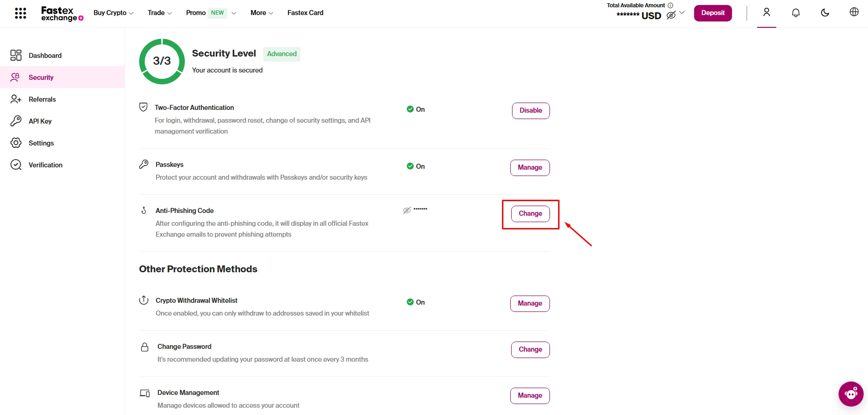Click the Anti-Phishing Code hook icon
This screenshot has width=868, height=415.
pos(144,210)
